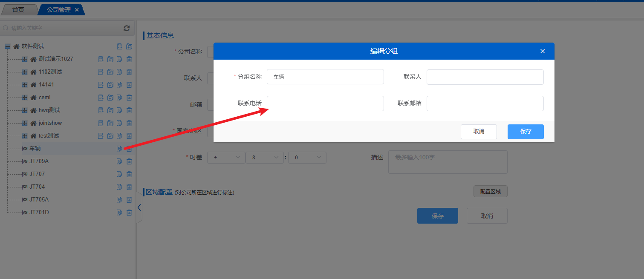Click the edit icon for JT707 group
644x279 pixels.
pyautogui.click(x=119, y=174)
